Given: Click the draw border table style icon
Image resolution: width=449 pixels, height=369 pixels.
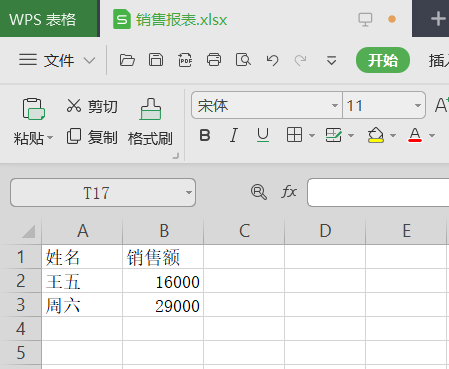Looking at the screenshot, I should click(x=334, y=135).
